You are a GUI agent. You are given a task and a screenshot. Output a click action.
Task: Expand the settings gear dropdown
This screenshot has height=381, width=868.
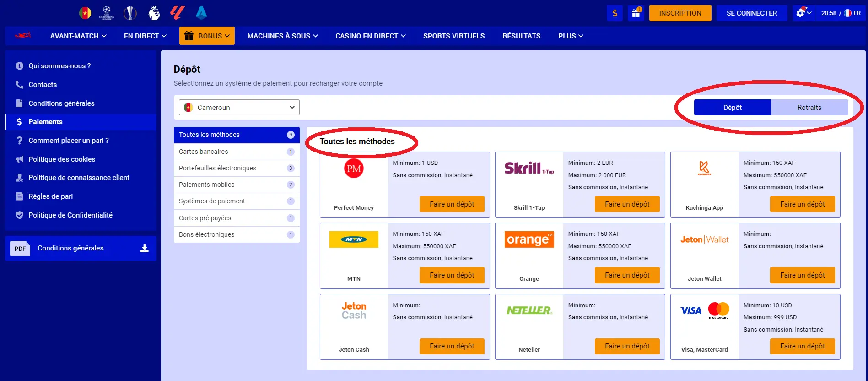click(x=803, y=13)
